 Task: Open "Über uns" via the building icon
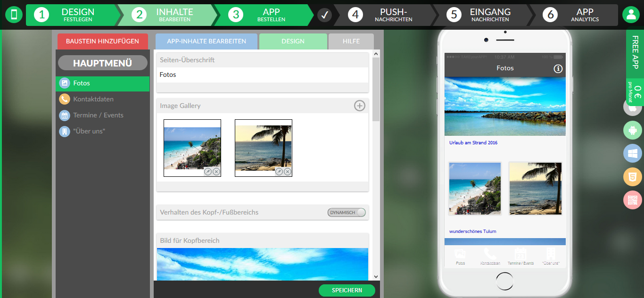tap(65, 131)
